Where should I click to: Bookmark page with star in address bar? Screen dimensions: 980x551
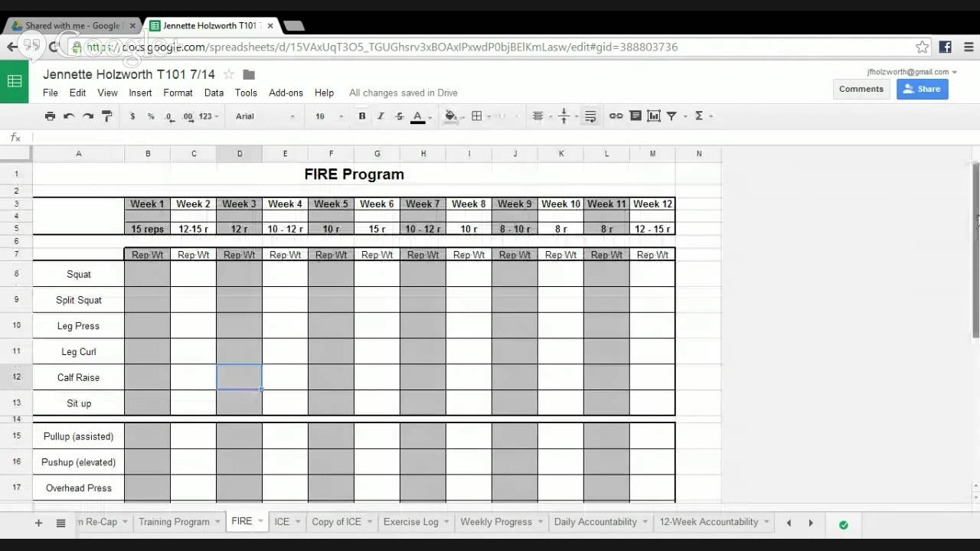[922, 47]
